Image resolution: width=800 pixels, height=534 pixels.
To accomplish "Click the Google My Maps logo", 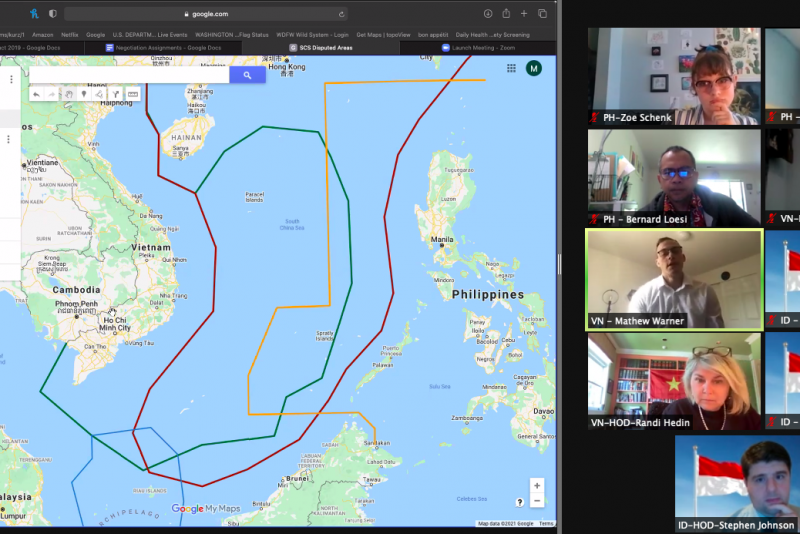I will click(206, 508).
